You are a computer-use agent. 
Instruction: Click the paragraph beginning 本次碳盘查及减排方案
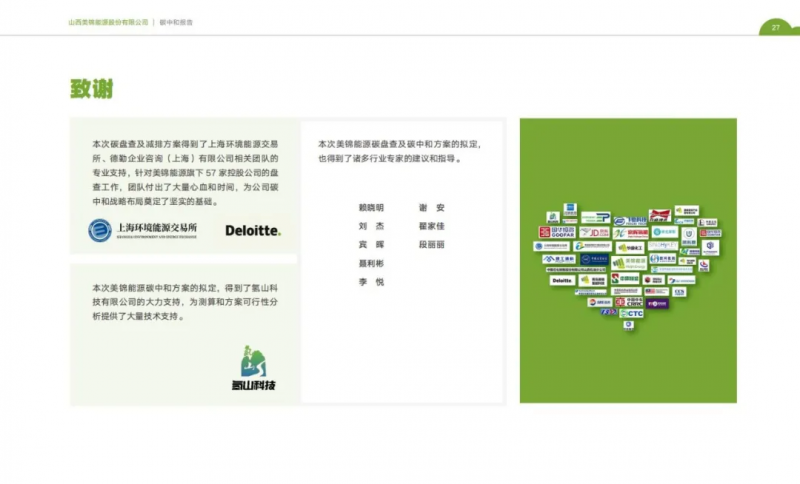click(185, 173)
